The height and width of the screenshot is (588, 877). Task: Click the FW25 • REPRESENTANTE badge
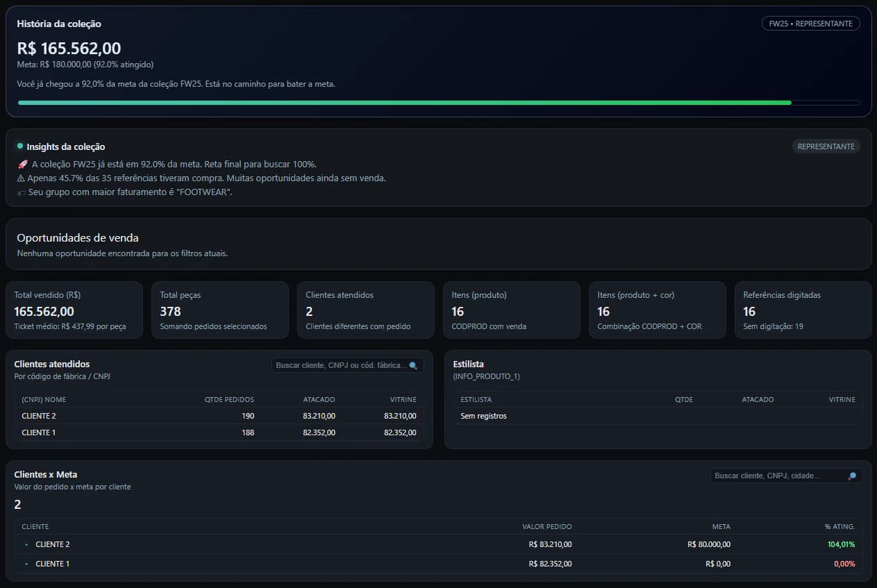(x=810, y=24)
